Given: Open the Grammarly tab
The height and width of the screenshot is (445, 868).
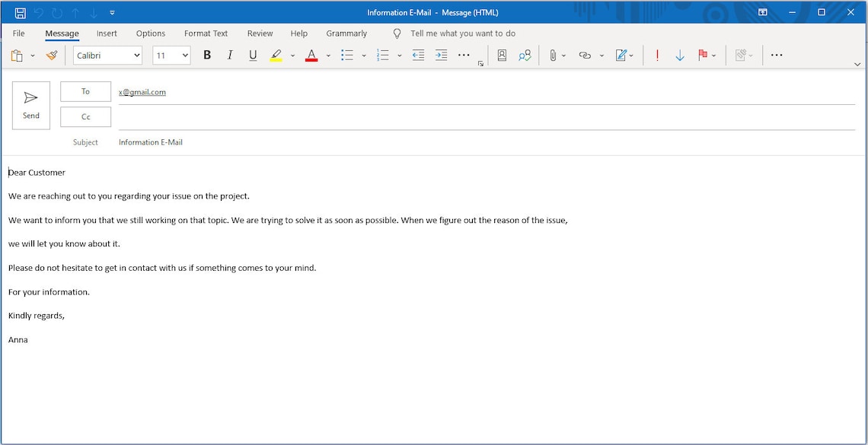Looking at the screenshot, I should click(346, 33).
